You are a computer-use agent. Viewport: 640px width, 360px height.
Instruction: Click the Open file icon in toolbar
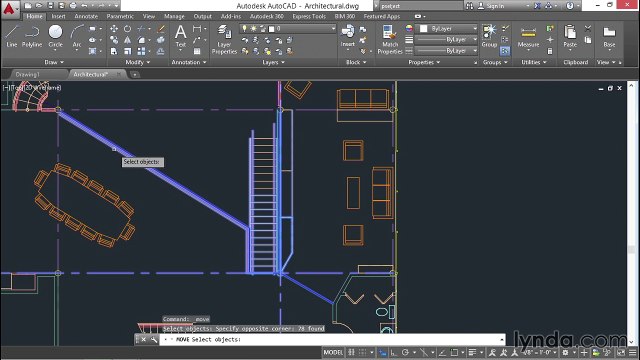click(39, 6)
